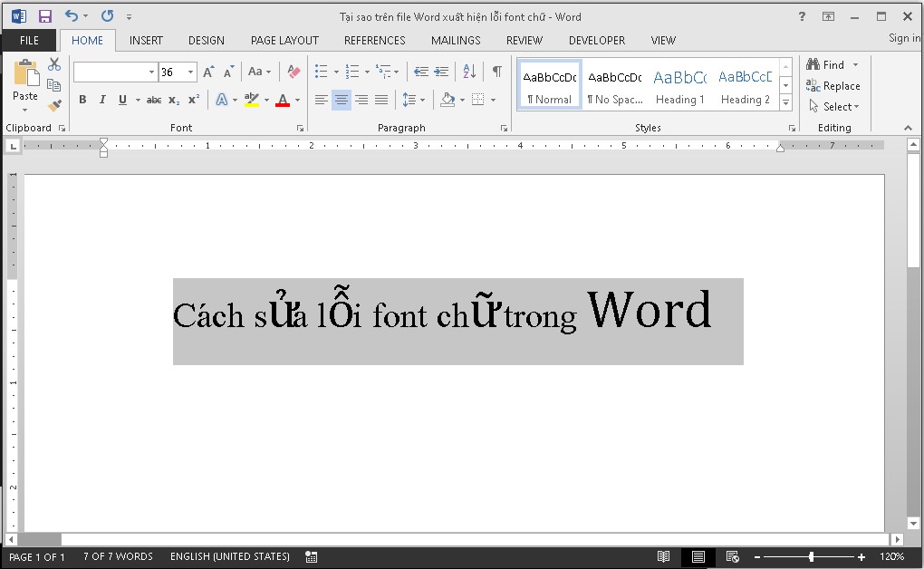The image size is (924, 569).
Task: Click Sign in link
Action: (x=905, y=38)
